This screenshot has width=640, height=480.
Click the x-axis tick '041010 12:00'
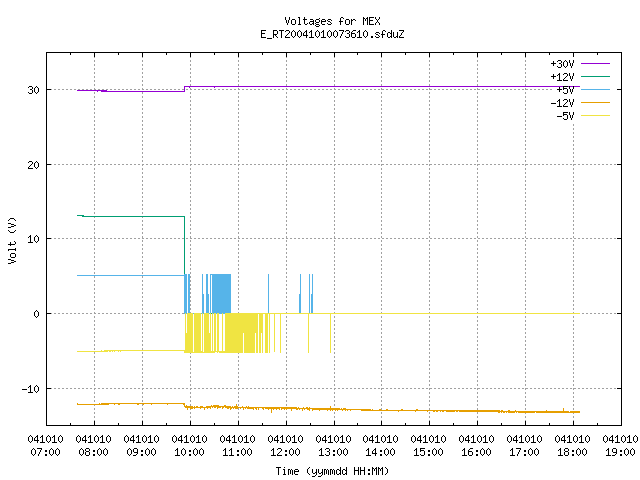285,445
